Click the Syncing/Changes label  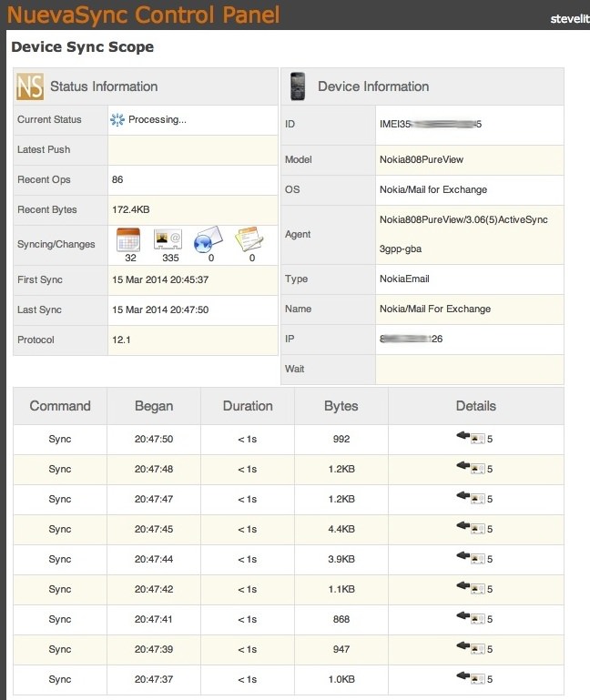56,244
